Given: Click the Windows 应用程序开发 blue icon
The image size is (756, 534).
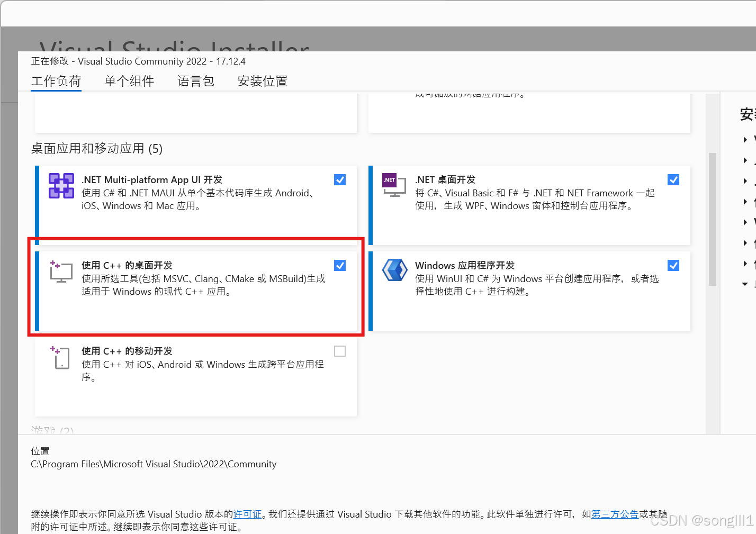Looking at the screenshot, I should 394,269.
